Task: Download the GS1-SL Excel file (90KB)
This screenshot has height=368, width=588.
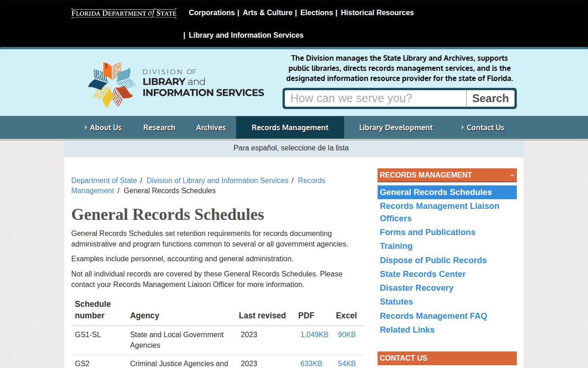Action: point(347,335)
